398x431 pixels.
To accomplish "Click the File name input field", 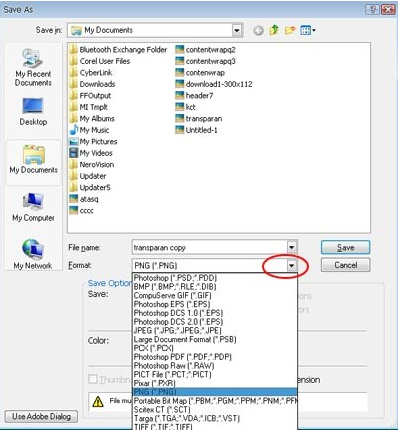I will coord(210,248).
